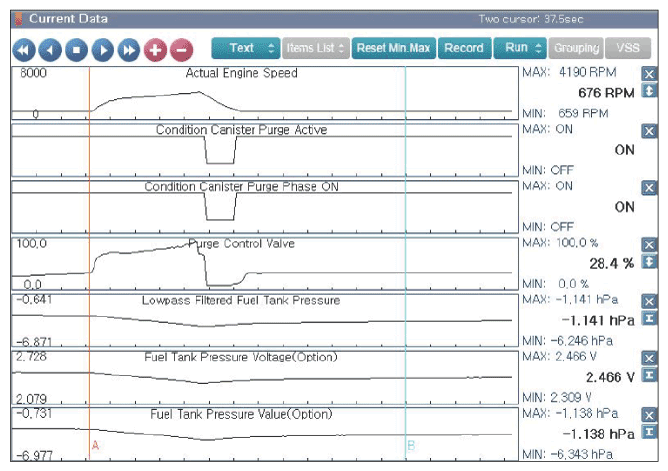Open the Run dropdown

(520, 48)
